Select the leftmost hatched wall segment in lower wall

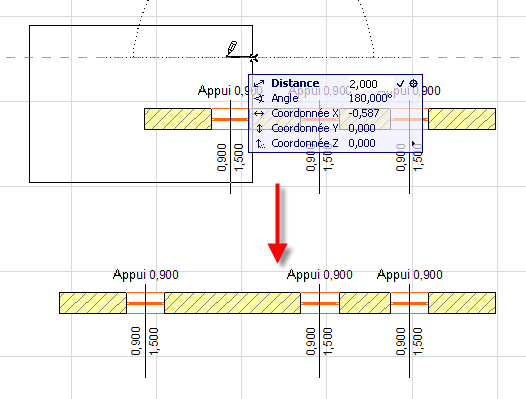coord(93,303)
